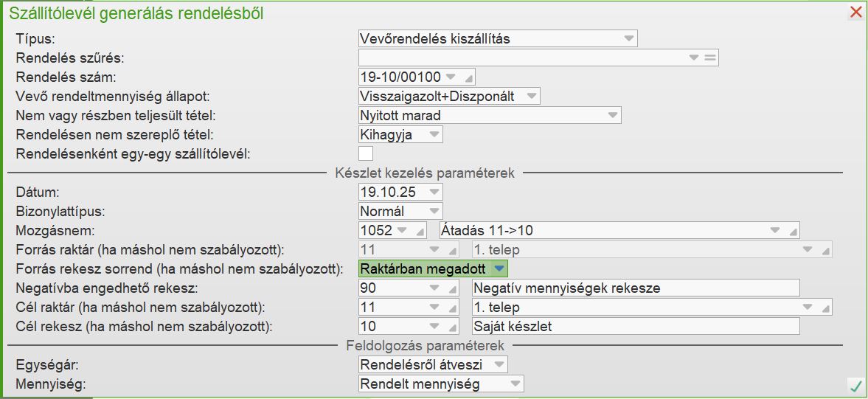The image size is (868, 399).
Task: Click corner lookup icon beside Cél raktár 1. telep
Action: [825, 308]
